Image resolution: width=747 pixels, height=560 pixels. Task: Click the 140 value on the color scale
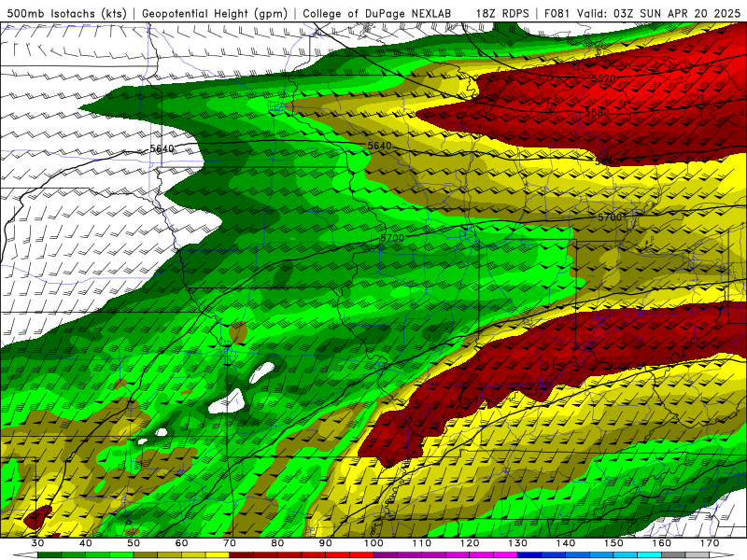tap(566, 543)
